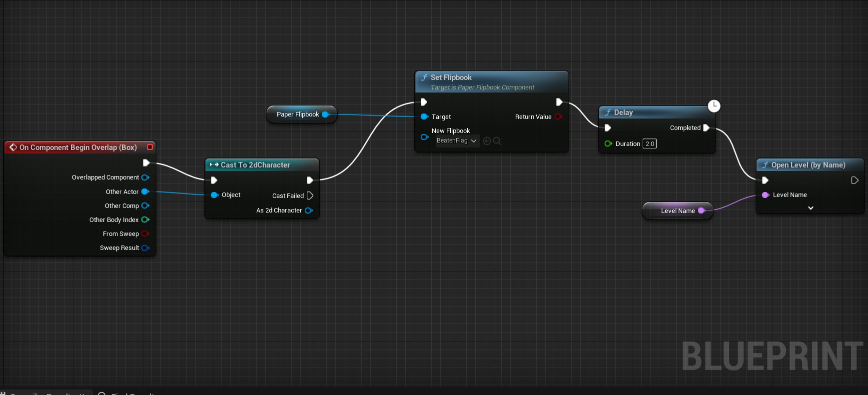Click the browse magnifier icon beside BeatenFlag
The width and height of the screenshot is (868, 395).
(497, 141)
